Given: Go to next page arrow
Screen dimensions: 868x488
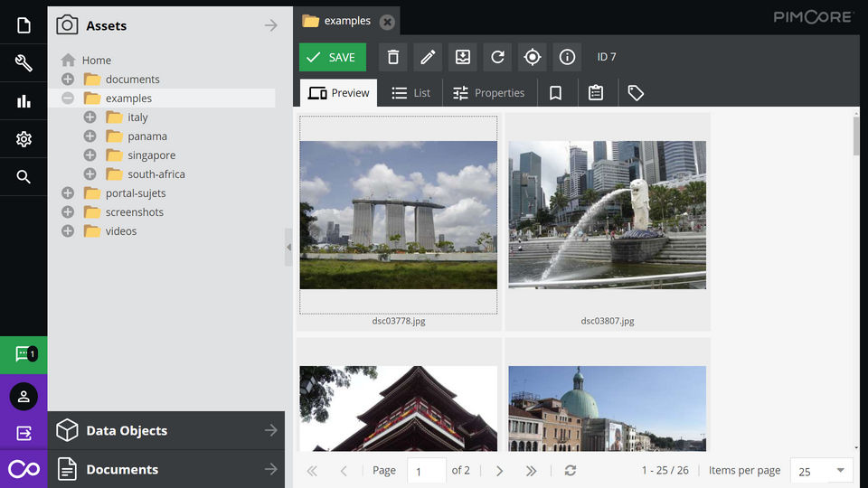Looking at the screenshot, I should click(499, 471).
